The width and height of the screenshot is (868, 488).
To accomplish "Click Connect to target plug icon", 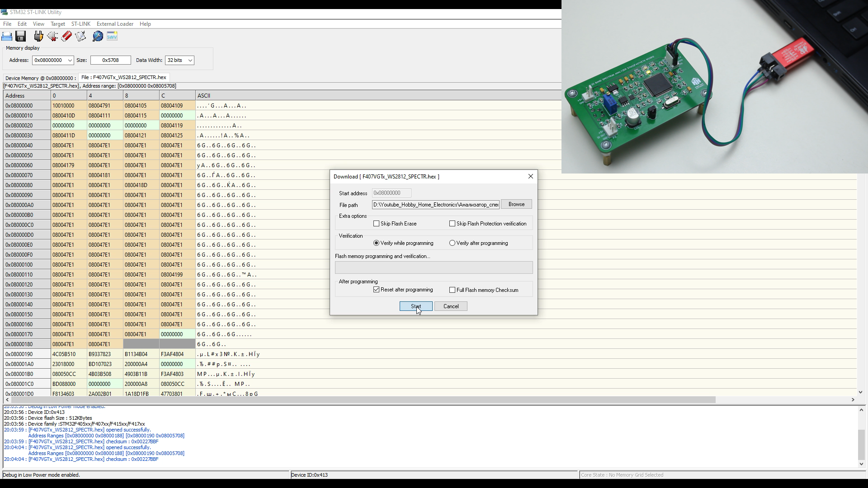I will 38,36.
